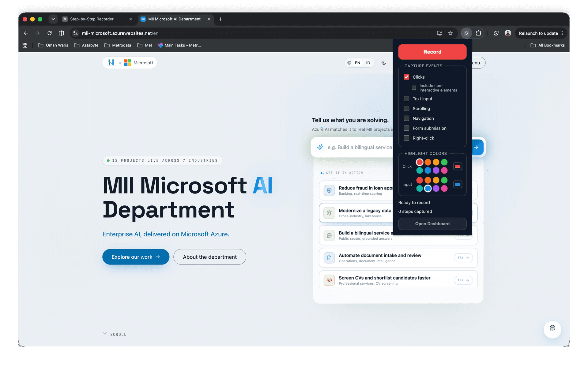This screenshot has width=588, height=371.
Task: Click the people icon on Screen CVs card
Action: tap(329, 280)
